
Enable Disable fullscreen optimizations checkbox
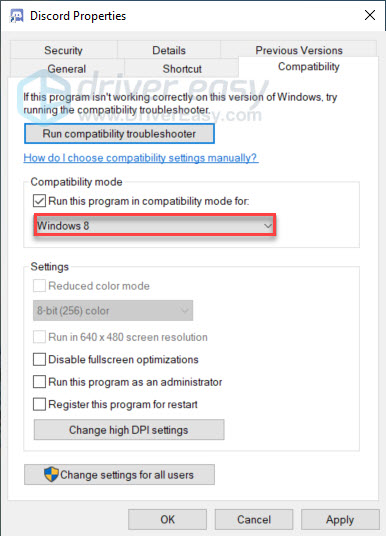pyautogui.click(x=39, y=359)
